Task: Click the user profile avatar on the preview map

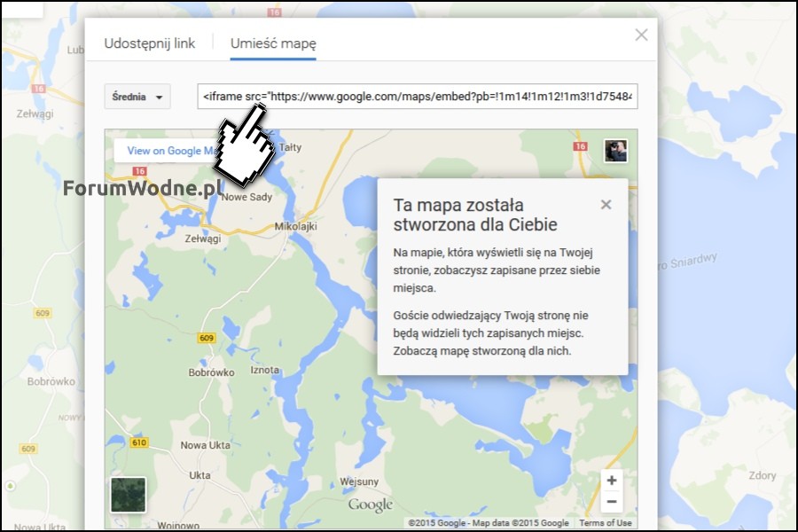Action: pos(616,151)
